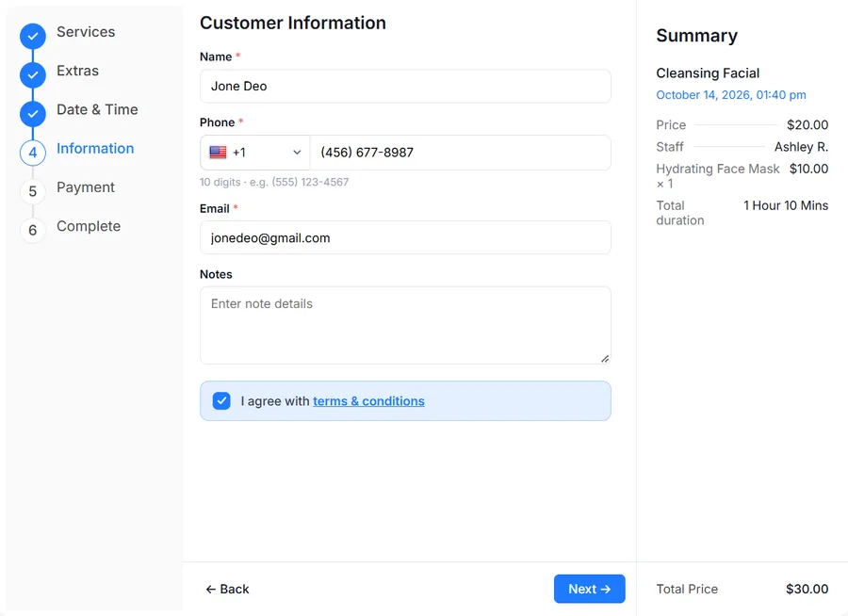Click the $30.00 total price value

807,589
